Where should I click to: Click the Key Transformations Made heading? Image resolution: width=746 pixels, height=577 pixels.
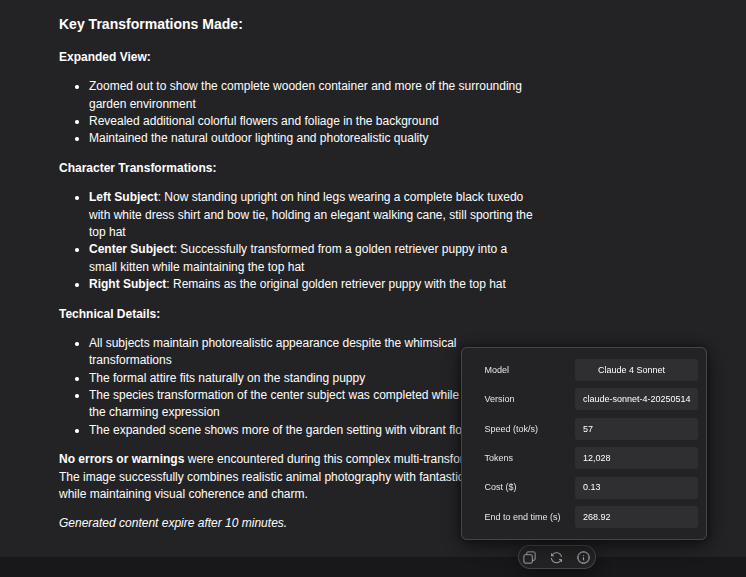point(151,24)
